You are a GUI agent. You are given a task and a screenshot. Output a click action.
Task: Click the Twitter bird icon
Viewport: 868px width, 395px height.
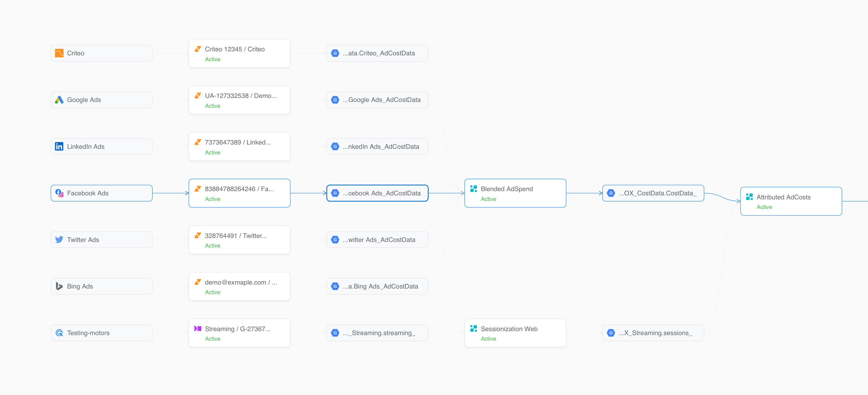(x=59, y=240)
